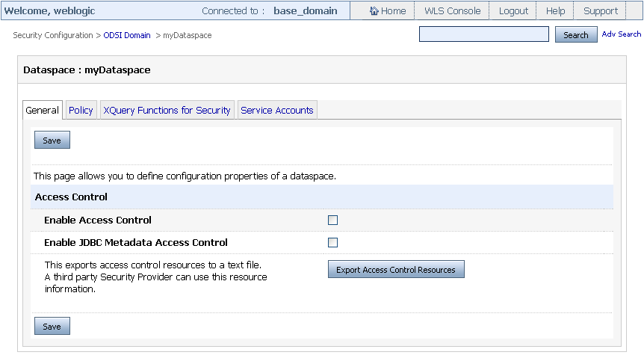The height and width of the screenshot is (361, 644).
Task: Toggle JDBC Metadata Access Control checkbox
Action: [332, 243]
